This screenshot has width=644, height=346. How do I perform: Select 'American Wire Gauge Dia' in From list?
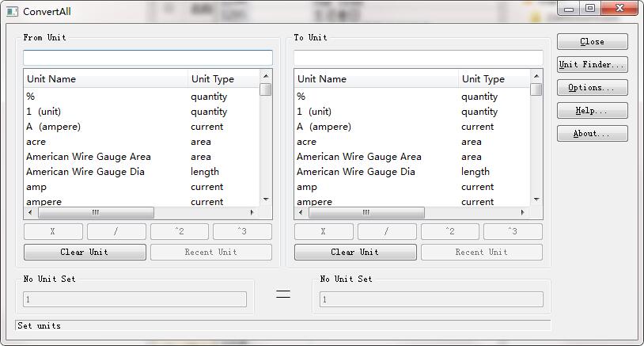pyautogui.click(x=85, y=172)
